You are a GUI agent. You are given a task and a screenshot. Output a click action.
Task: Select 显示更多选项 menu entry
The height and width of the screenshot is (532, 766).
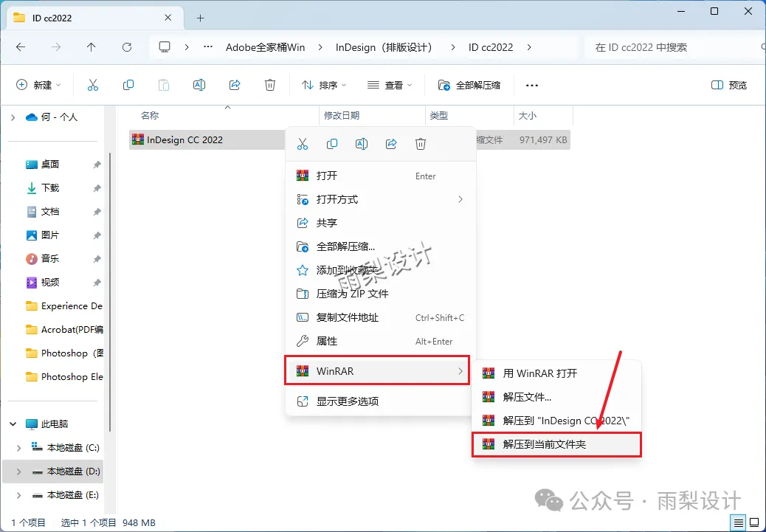(x=381, y=401)
